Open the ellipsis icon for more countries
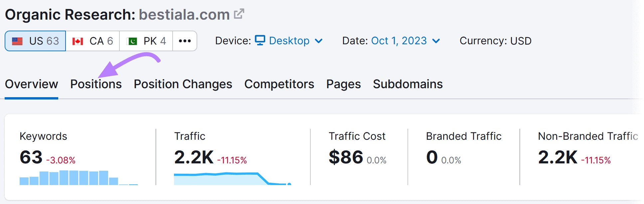Screen dimensions: 644x204 (185, 41)
